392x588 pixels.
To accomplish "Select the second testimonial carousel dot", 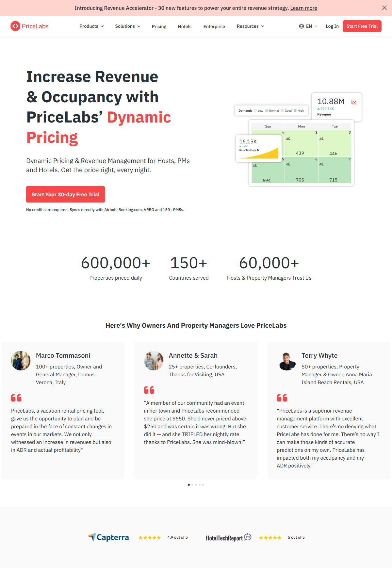I will tap(192, 485).
